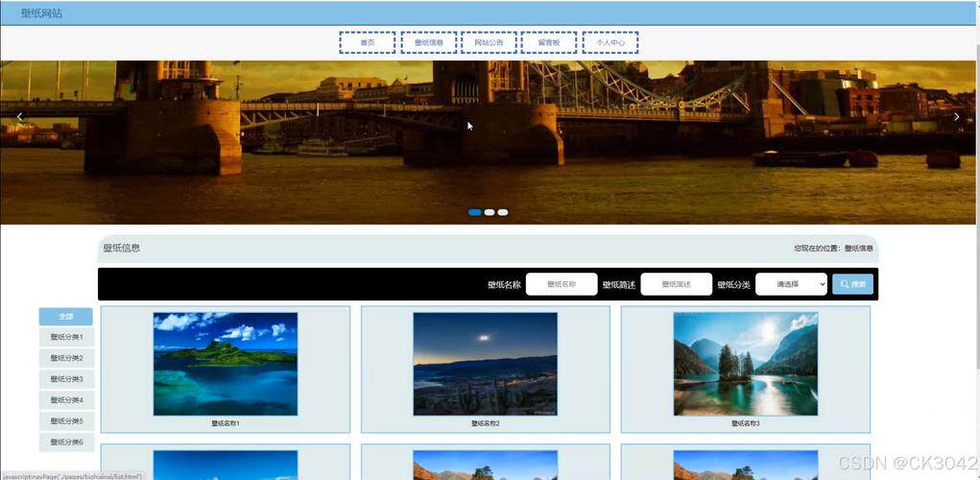Open the 个人中心 navigation item

pos(610,42)
